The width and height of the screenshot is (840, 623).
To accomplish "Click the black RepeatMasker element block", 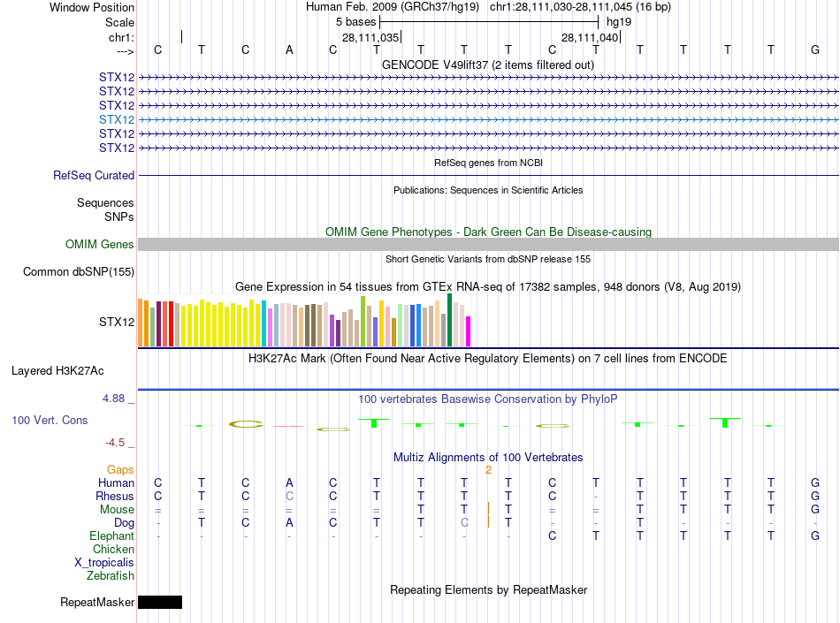I will (x=160, y=602).
